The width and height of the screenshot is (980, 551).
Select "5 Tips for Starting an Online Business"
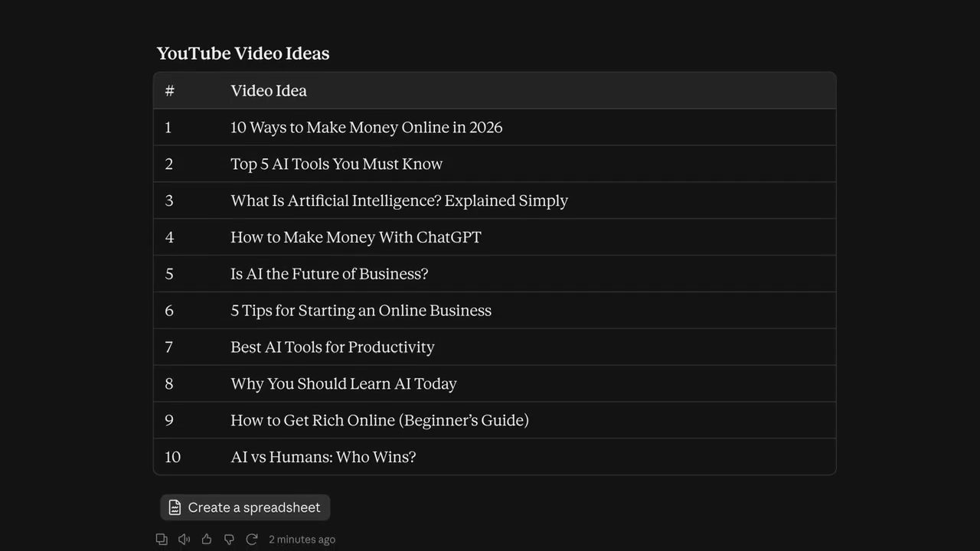coord(361,311)
